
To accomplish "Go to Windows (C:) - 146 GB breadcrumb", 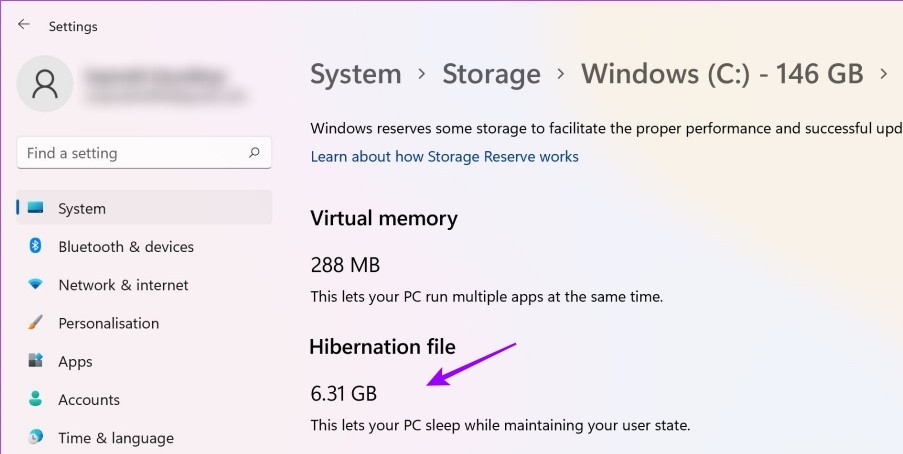I will click(722, 74).
